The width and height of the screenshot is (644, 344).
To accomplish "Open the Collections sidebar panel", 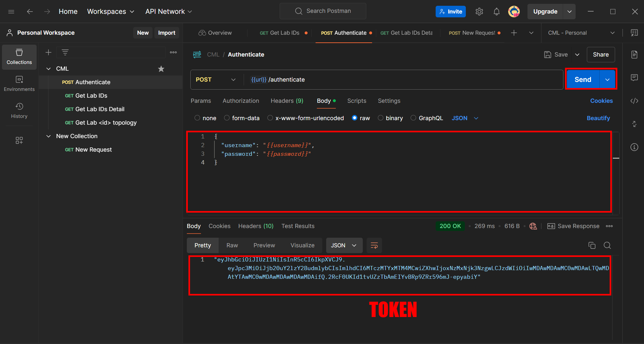I will click(x=19, y=57).
